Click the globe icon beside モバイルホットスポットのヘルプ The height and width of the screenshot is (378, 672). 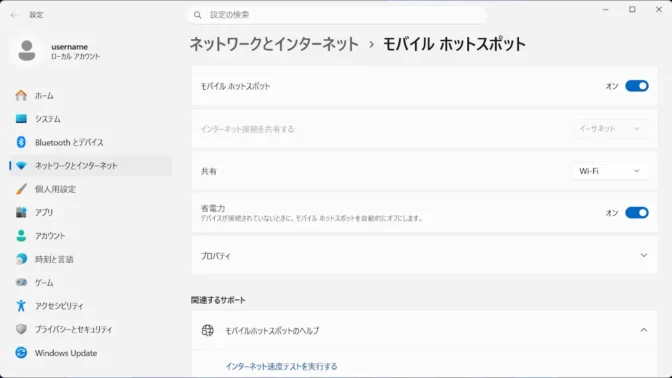coord(207,330)
